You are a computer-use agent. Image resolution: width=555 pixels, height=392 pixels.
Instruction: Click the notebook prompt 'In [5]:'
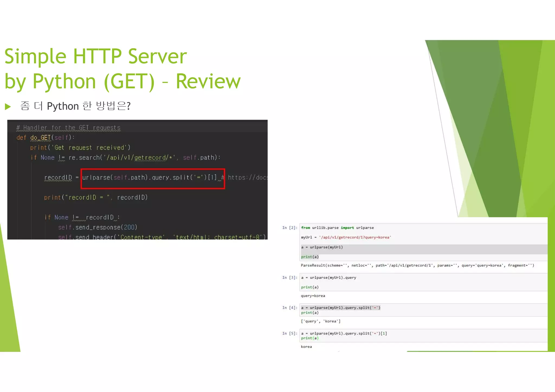click(289, 333)
